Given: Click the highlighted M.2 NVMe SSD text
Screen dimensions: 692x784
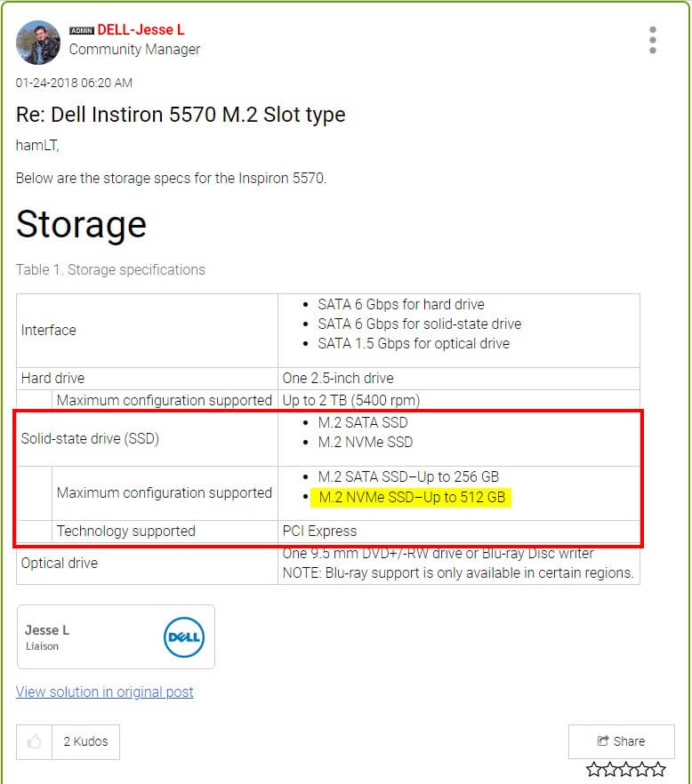Looking at the screenshot, I should coord(411,498).
